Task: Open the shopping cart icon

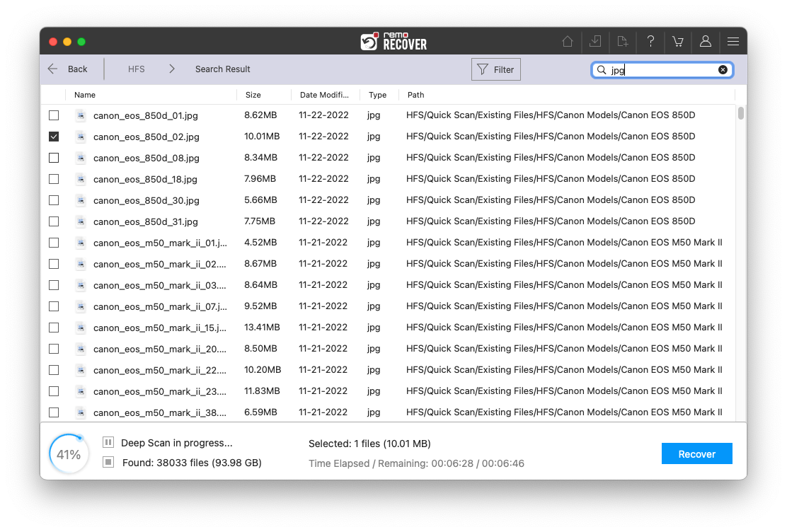Action: [678, 42]
